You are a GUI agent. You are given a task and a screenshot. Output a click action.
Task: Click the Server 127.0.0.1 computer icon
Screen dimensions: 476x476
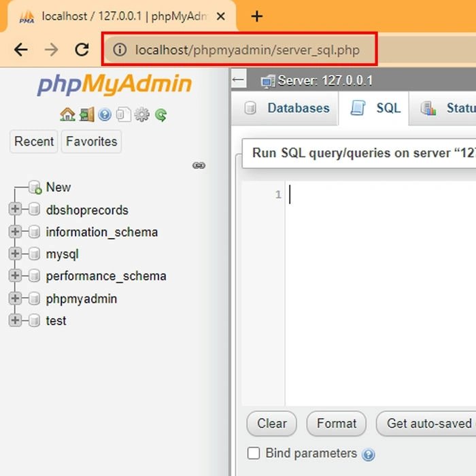click(x=268, y=81)
